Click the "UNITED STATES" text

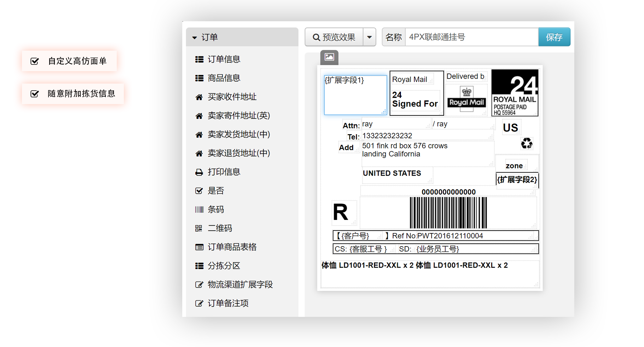pos(392,173)
